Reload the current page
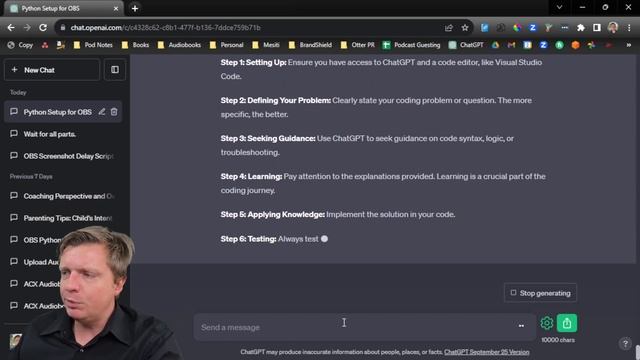The height and width of the screenshot is (360, 640). (43, 28)
